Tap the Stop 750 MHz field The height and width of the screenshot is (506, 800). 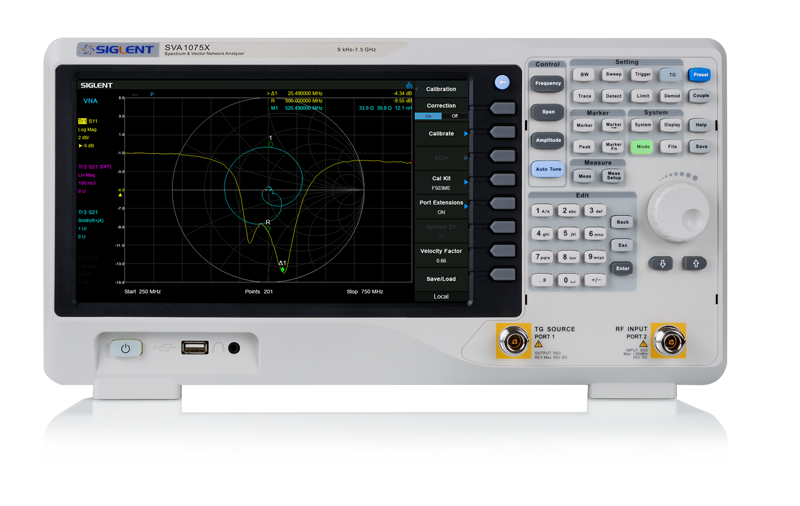pyautogui.click(x=365, y=291)
